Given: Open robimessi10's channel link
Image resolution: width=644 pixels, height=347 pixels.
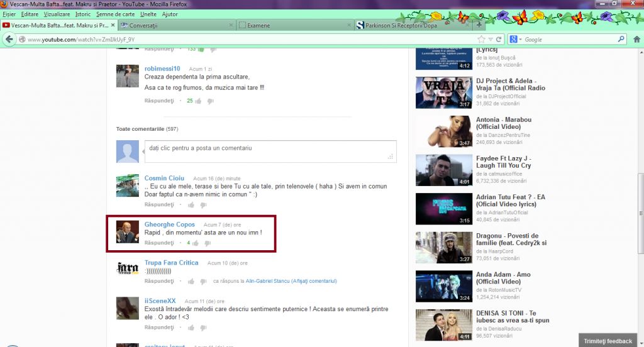Looking at the screenshot, I should point(162,69).
